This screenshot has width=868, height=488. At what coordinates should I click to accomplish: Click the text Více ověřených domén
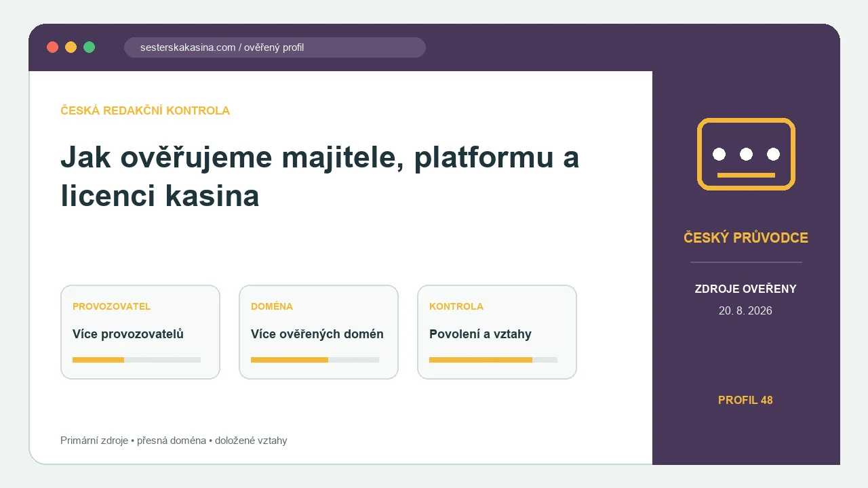tap(317, 334)
